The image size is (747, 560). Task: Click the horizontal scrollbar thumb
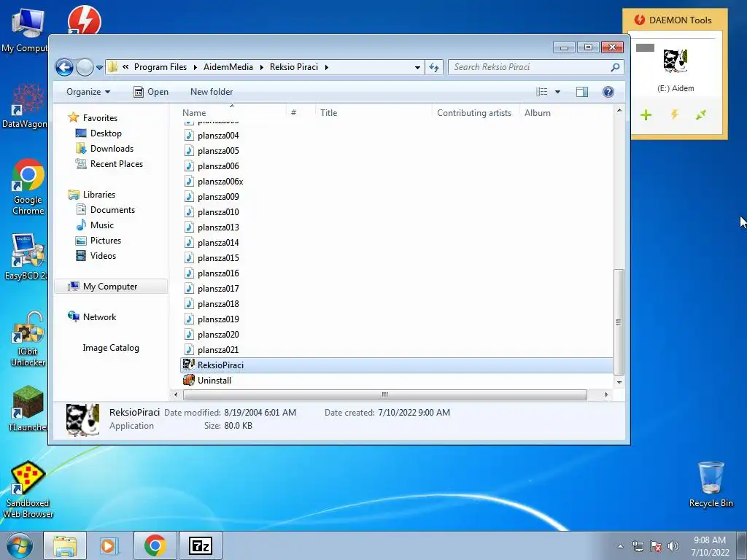[385, 394]
